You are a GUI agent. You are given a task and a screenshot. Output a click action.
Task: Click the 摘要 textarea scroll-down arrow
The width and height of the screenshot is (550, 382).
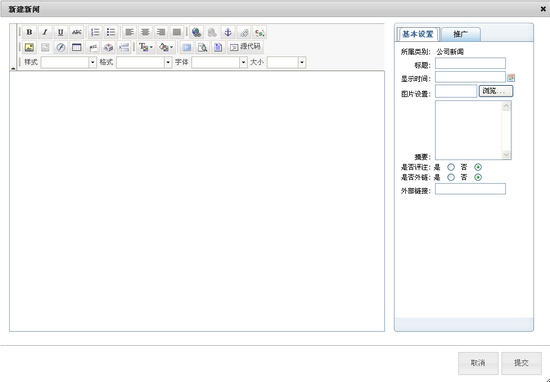click(x=506, y=154)
